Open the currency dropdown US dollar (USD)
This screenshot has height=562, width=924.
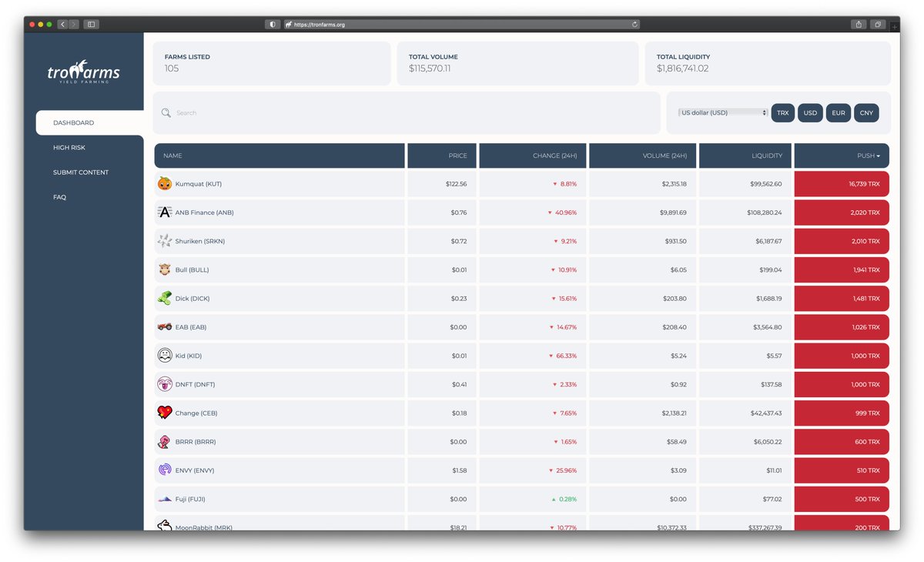[x=724, y=113]
